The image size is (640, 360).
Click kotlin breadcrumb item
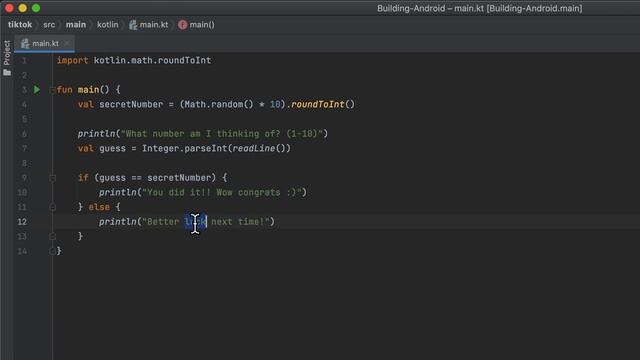107,24
